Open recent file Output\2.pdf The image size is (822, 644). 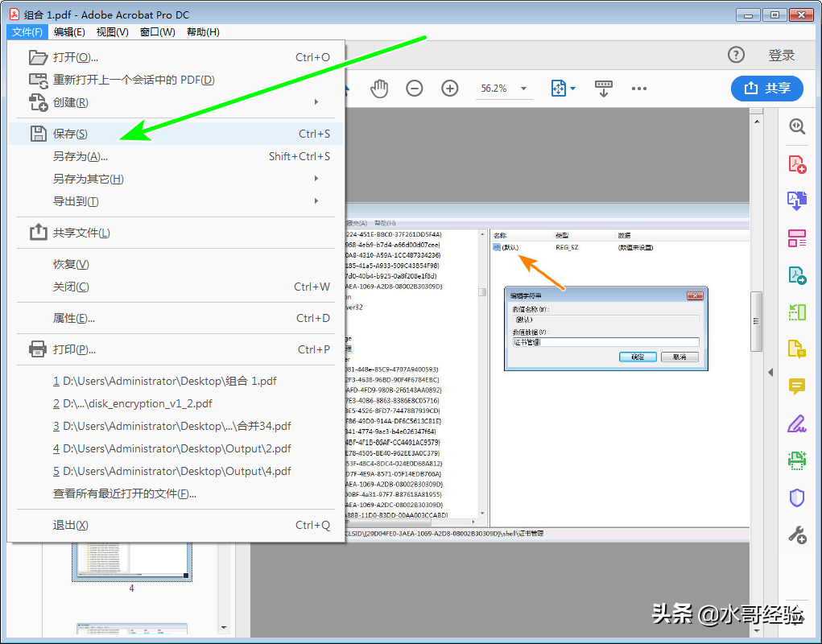pyautogui.click(x=176, y=448)
